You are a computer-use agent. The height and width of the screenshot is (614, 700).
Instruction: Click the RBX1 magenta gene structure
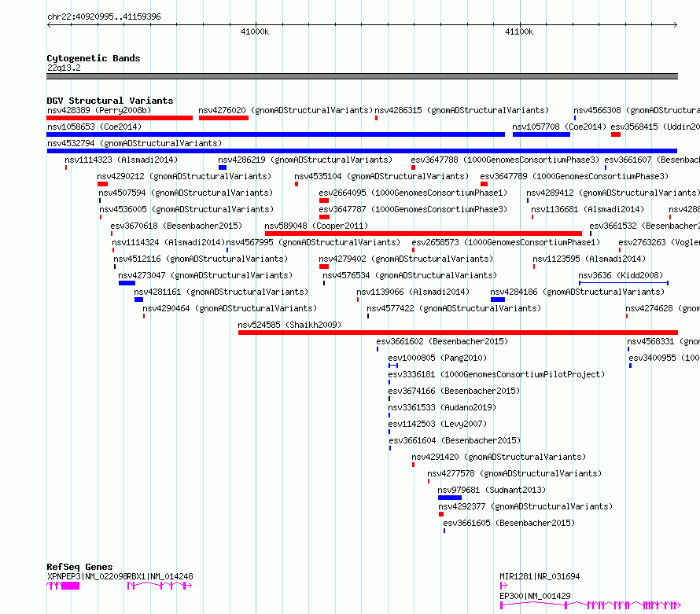[x=160, y=586]
